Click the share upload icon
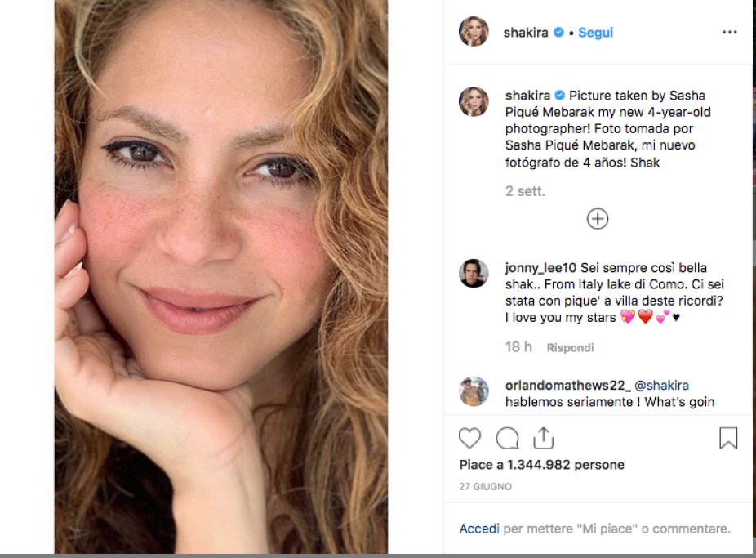This screenshot has width=756, height=558. click(x=544, y=439)
